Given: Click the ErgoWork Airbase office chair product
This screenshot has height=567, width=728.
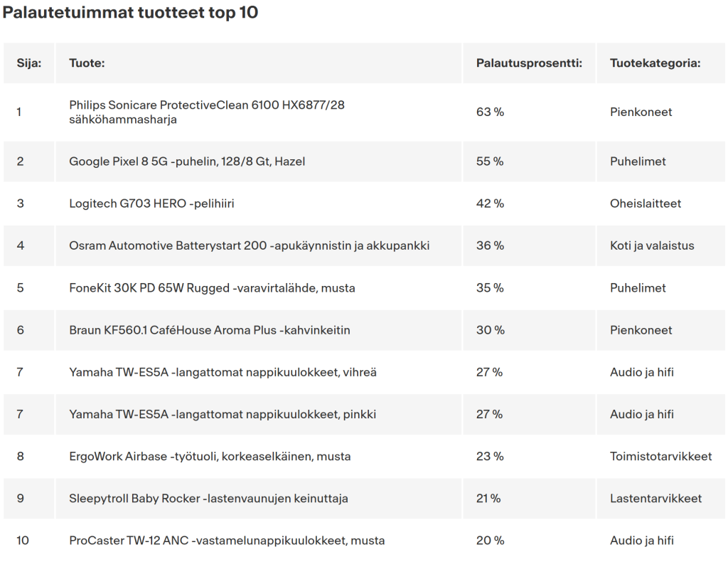Looking at the screenshot, I should coord(210,456).
